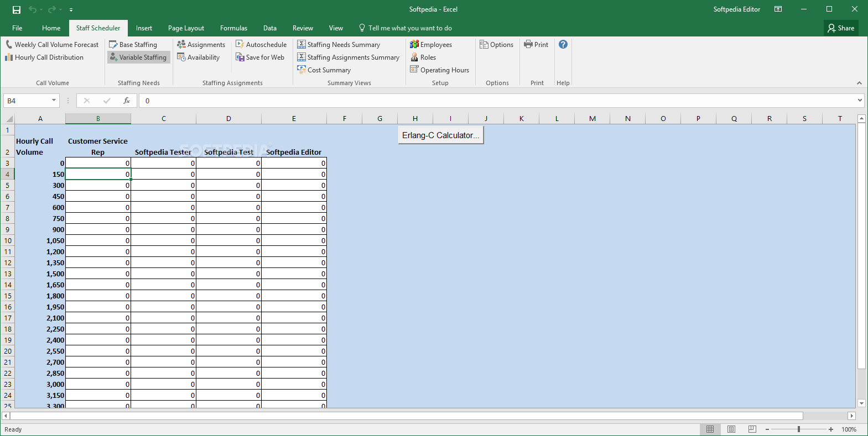The width and height of the screenshot is (868, 436).
Task: Open Operating Hours setup
Action: (x=440, y=70)
